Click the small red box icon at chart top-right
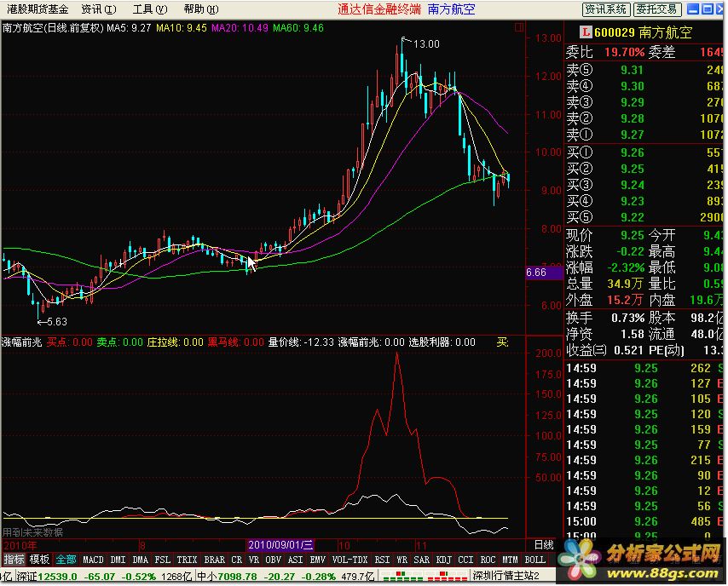The image size is (728, 586). [519, 27]
